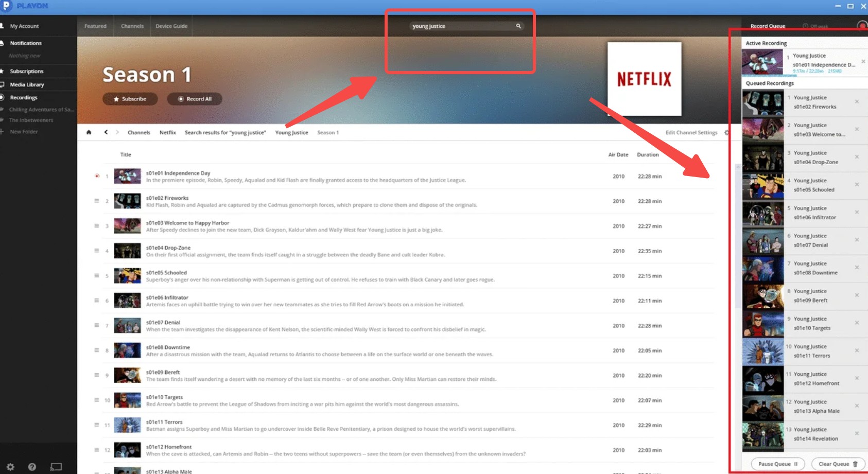This screenshot has width=868, height=474.
Task: Open the Device Guide tab
Action: tap(171, 26)
